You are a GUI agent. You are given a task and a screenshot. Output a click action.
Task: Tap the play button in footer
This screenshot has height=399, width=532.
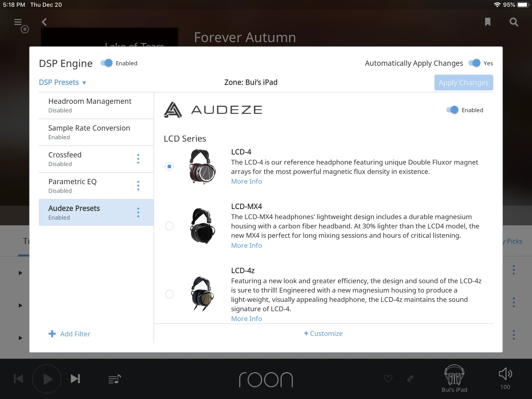[47, 379]
